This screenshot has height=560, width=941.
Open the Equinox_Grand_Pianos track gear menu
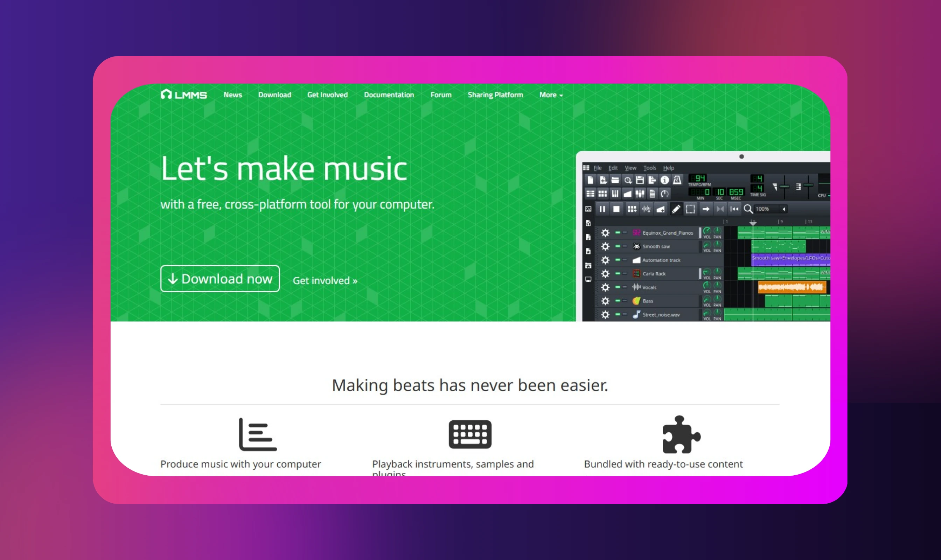(x=605, y=233)
